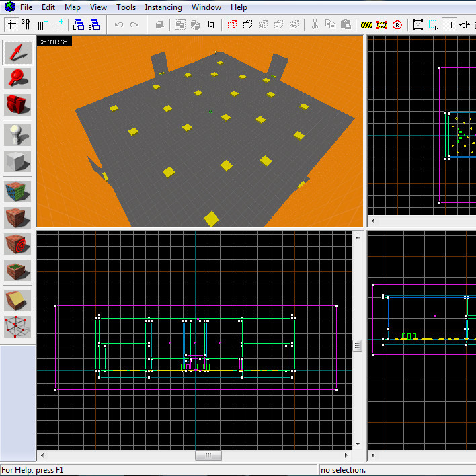Open the Edit menu
This screenshot has width=476, height=476.
point(48,7)
